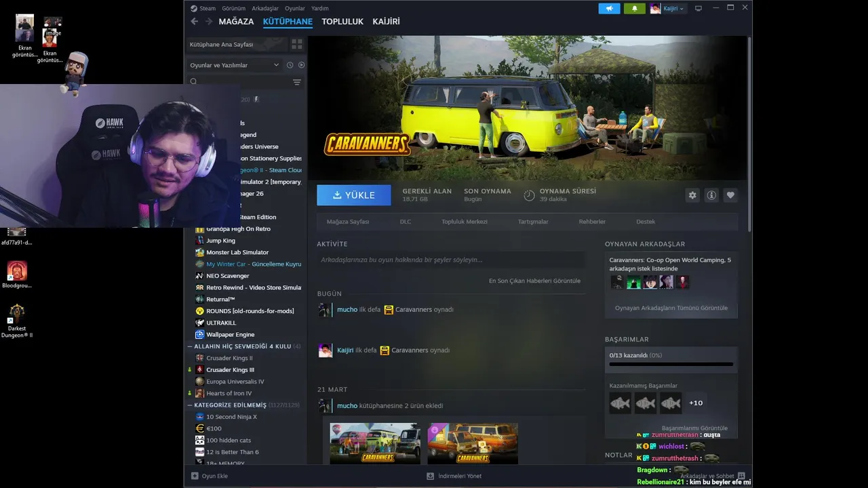Image resolution: width=868 pixels, height=488 pixels.
Task: Switch to the TOPLULUK tab
Action: click(x=342, y=22)
